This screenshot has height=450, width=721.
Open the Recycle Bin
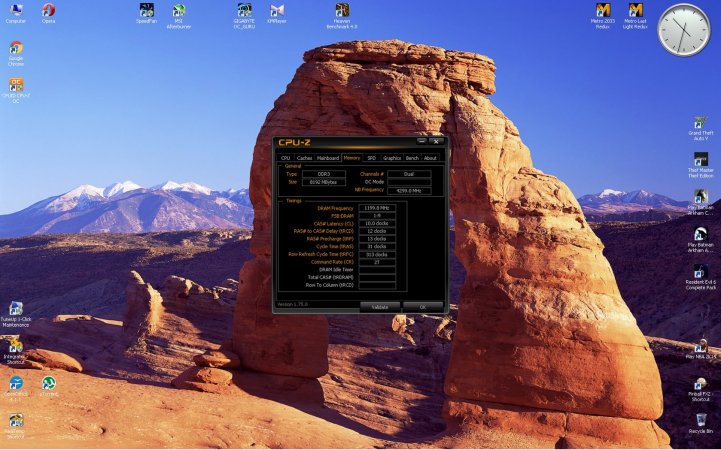(x=701, y=423)
